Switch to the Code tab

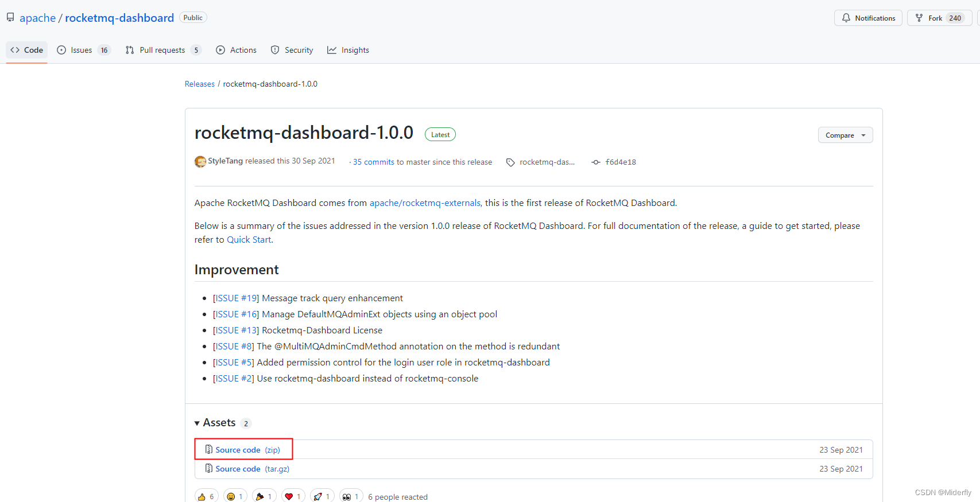[26, 50]
